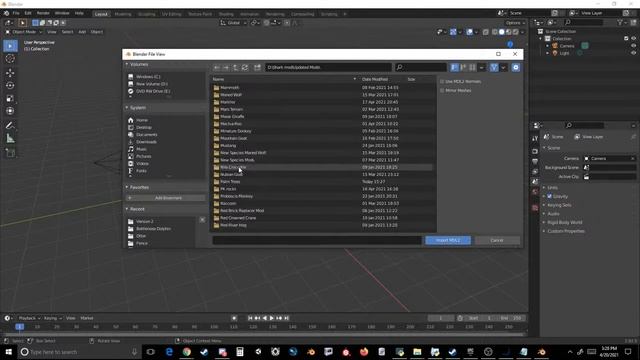The width and height of the screenshot is (640, 360).
Task: Jump to the timeline end frame
Action: pos(287,318)
